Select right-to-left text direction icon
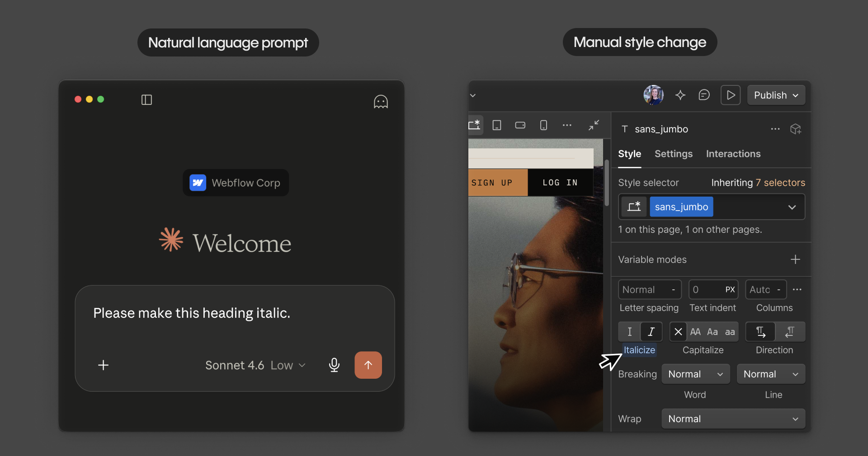 pyautogui.click(x=790, y=332)
